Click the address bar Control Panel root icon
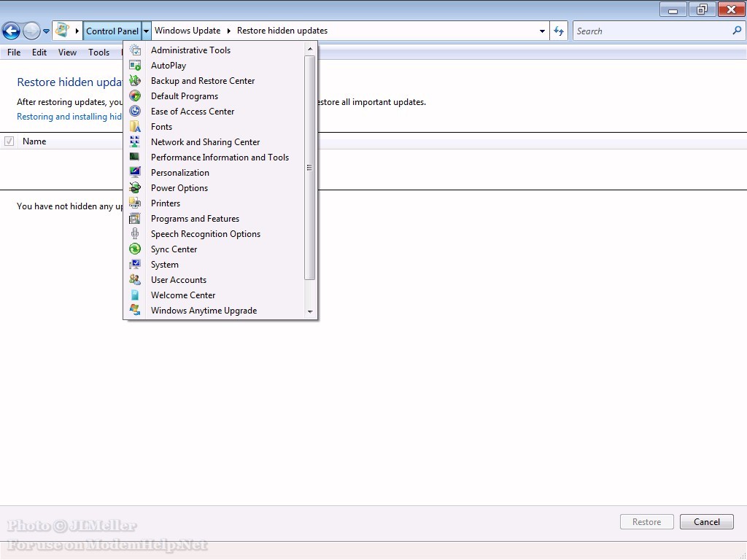747x560 pixels. [x=62, y=31]
